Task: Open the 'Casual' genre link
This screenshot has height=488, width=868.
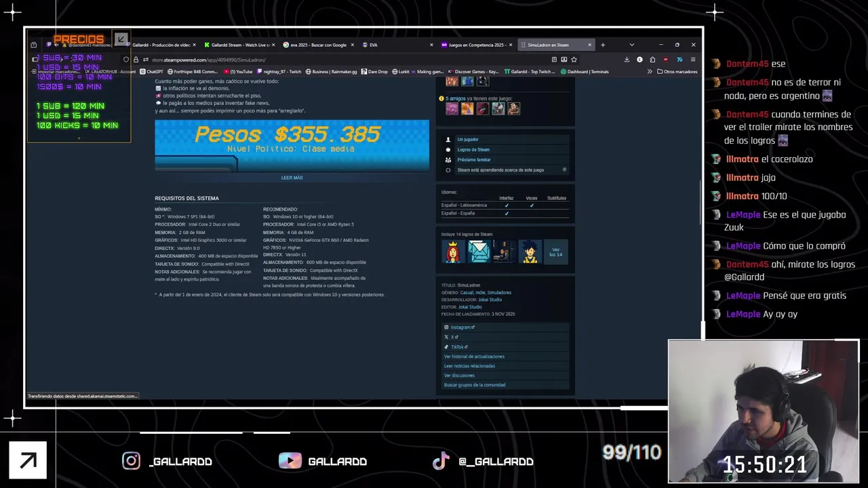Action: (467, 293)
